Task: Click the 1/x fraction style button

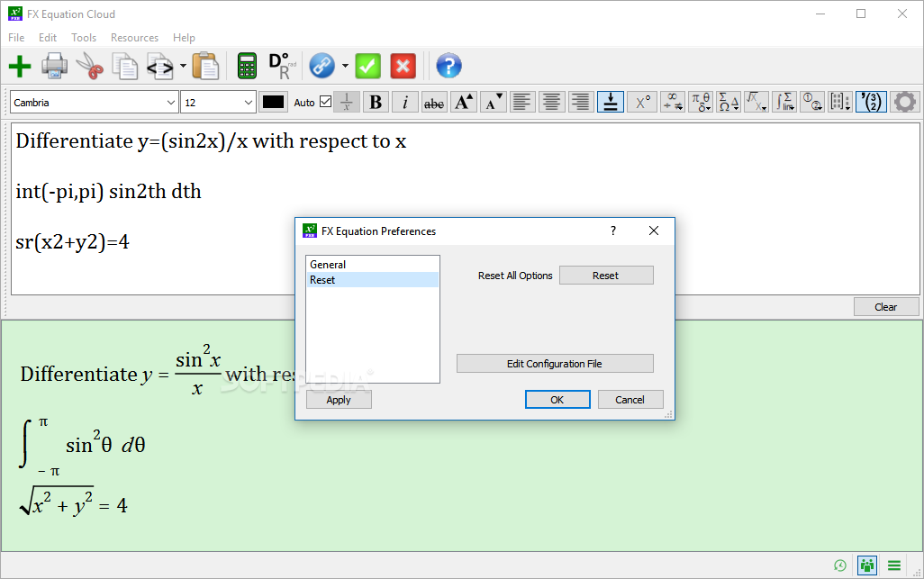Action: 347,102
